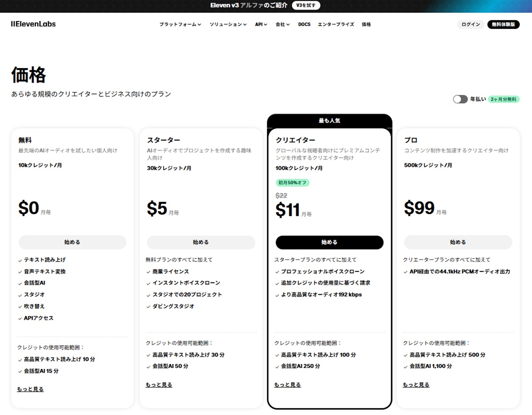Click the checkmark beside 会話型AI 15 分
This screenshot has width=532, height=415.
(20, 371)
